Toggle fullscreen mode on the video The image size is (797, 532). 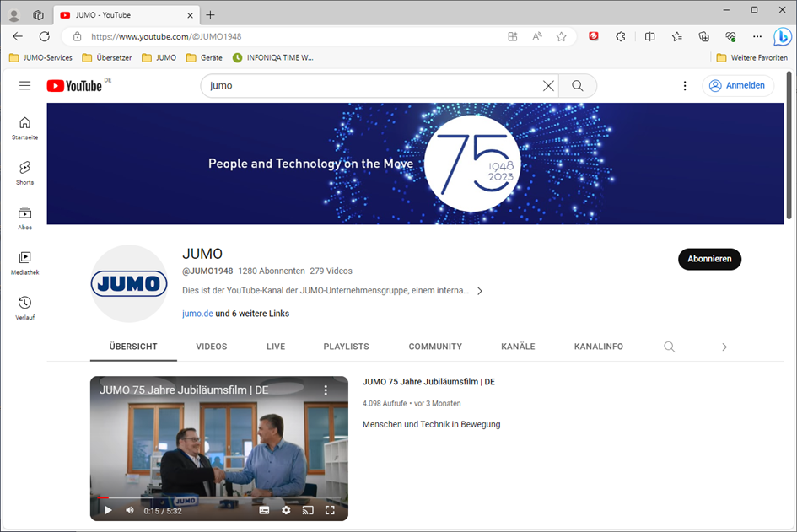330,510
